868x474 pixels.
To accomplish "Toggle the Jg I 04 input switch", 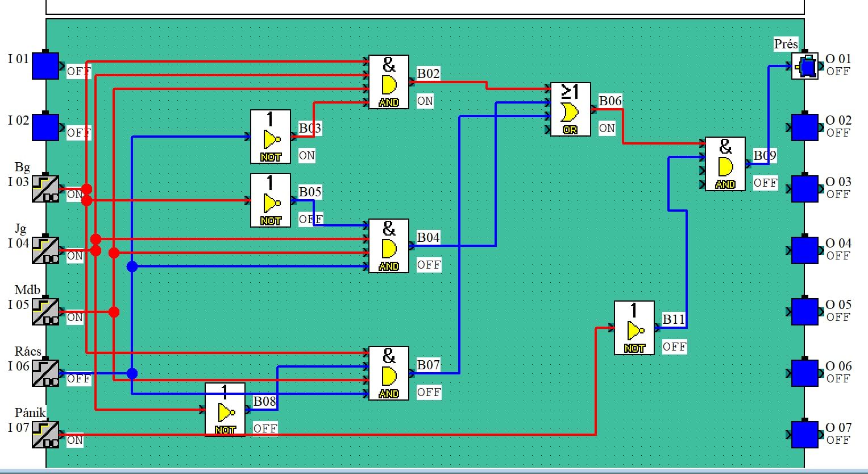I will (x=45, y=250).
